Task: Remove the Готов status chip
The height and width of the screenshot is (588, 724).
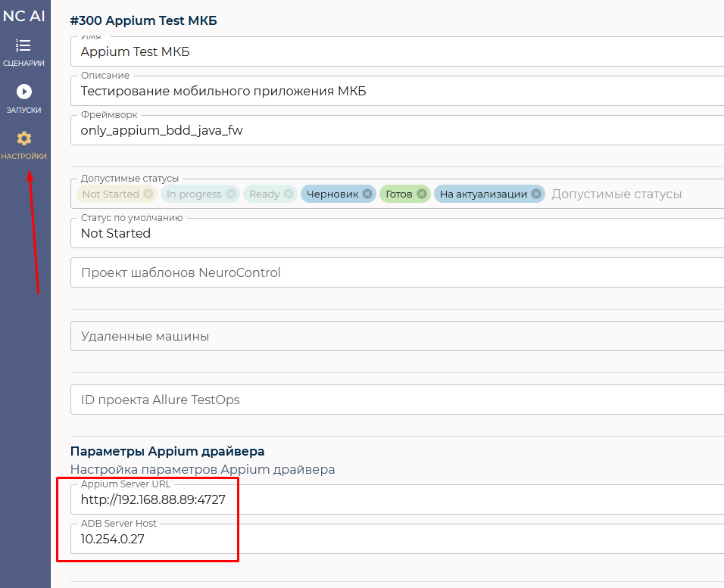Action: point(422,194)
